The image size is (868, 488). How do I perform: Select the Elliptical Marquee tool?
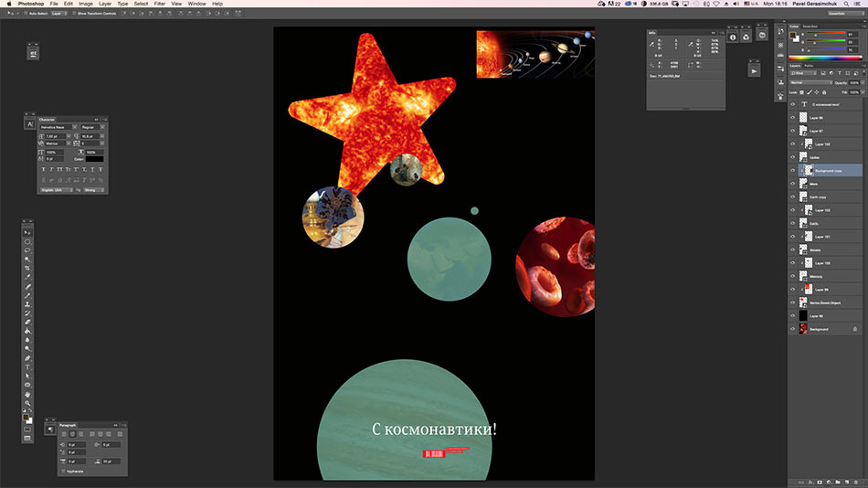(27, 241)
